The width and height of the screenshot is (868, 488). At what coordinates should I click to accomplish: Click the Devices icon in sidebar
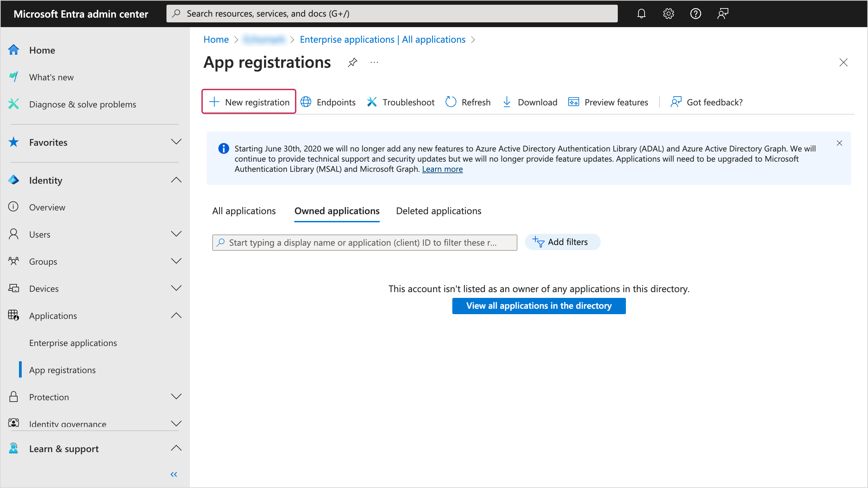[14, 288]
